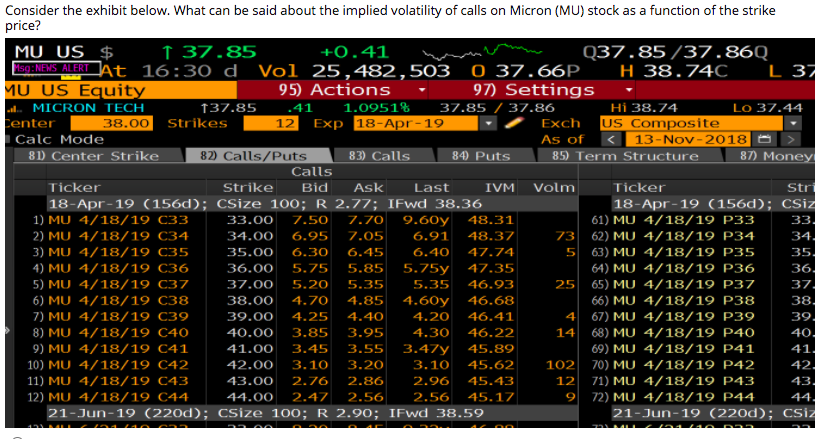827x439 pixels.
Task: Click the ask price 3.95 for C40
Action: [x=365, y=332]
